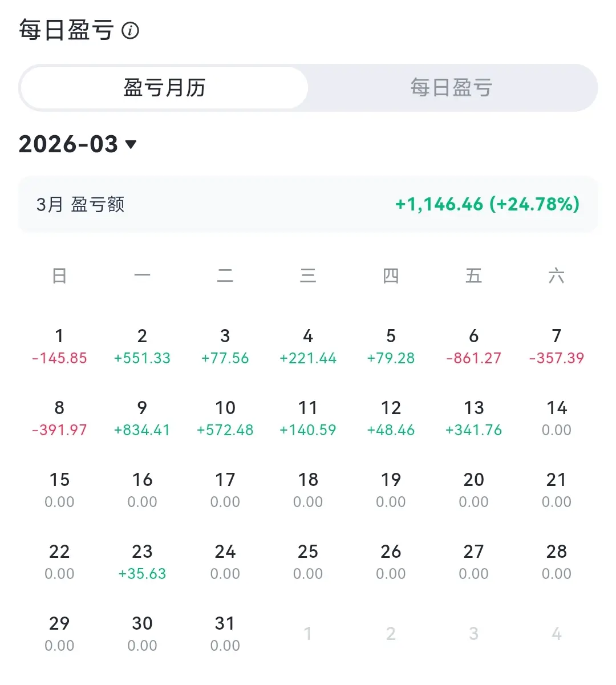Screen dimensions: 616x685
Task: Select March 10 with +572.48
Action: [x=225, y=419]
